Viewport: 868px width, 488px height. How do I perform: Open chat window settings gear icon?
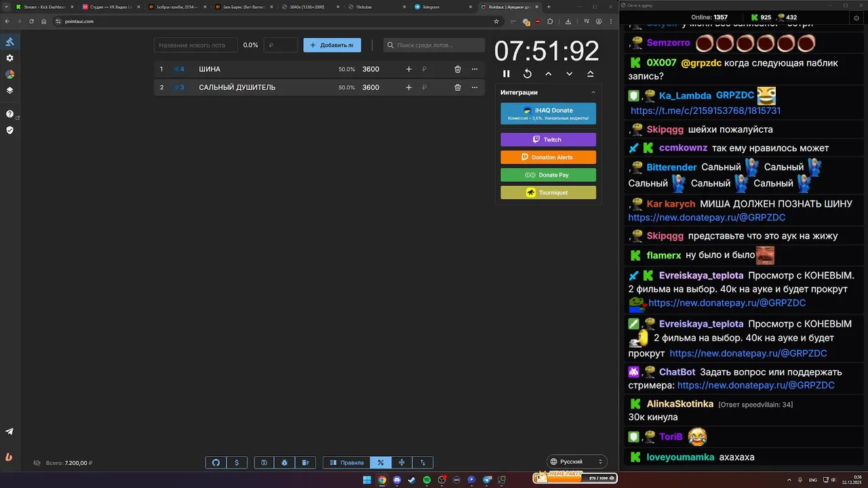click(x=856, y=18)
